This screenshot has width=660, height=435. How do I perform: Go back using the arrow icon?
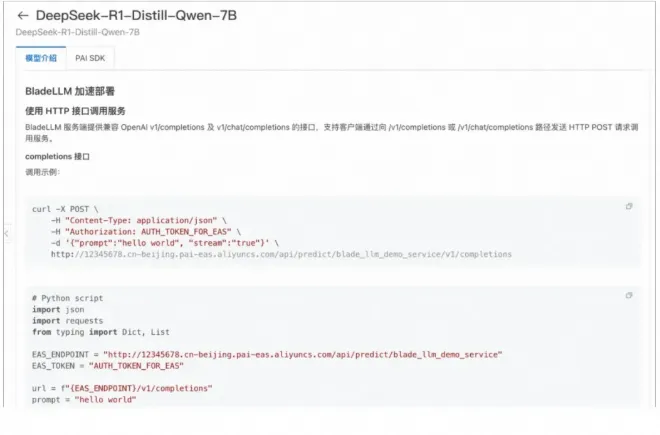coord(22,16)
